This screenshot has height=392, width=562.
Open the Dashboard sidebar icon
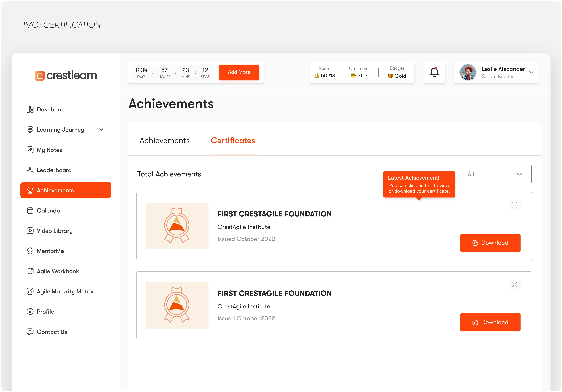(x=30, y=109)
